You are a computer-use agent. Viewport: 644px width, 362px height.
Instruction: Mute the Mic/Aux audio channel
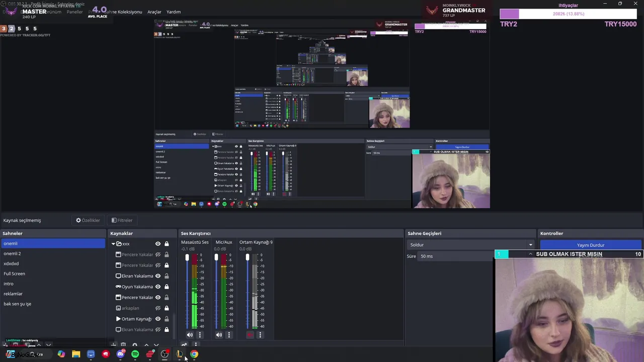click(219, 335)
